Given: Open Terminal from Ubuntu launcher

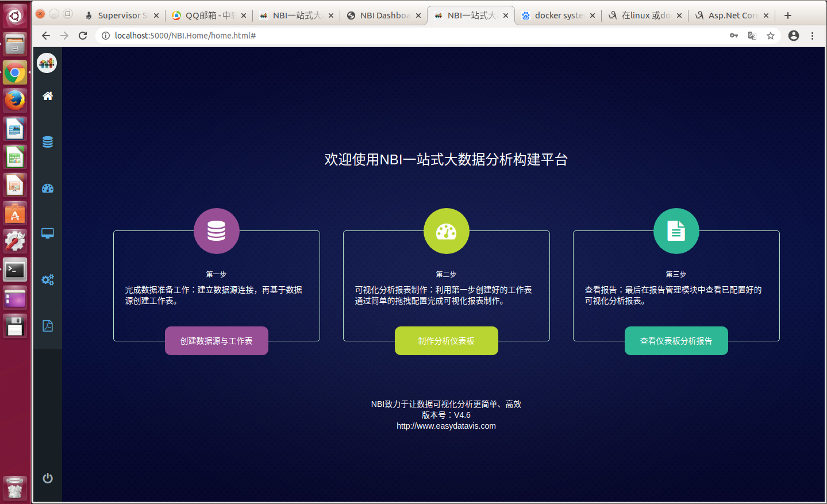Looking at the screenshot, I should click(15, 270).
